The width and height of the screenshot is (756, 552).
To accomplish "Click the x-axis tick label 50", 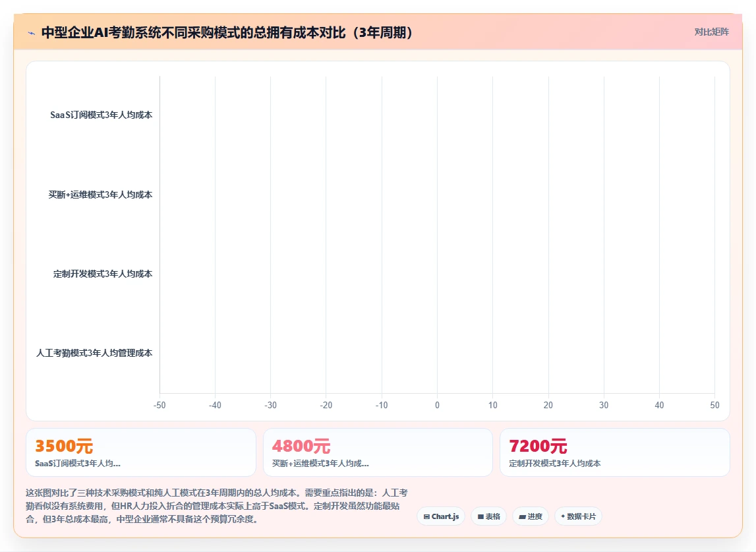I will click(714, 406).
